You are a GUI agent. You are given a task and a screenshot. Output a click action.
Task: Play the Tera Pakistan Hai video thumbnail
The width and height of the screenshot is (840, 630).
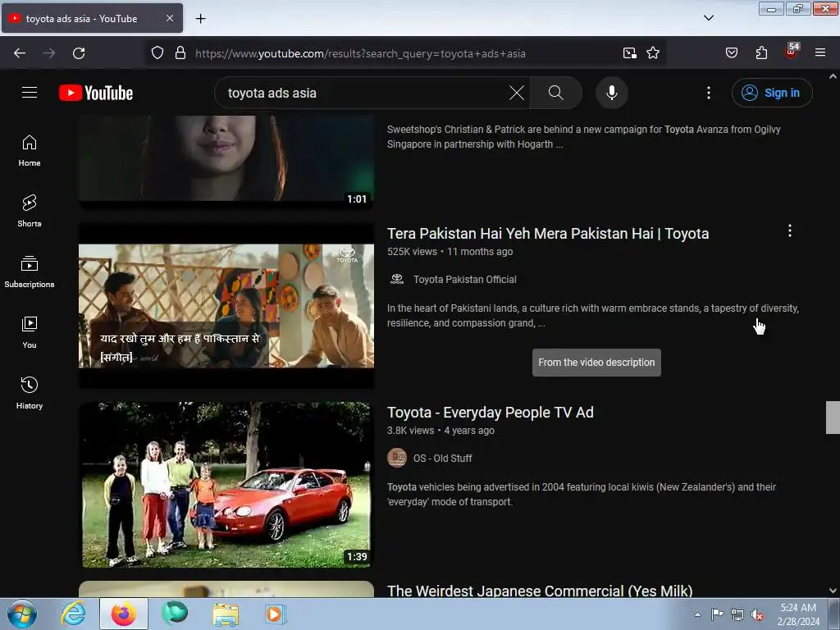click(x=226, y=305)
